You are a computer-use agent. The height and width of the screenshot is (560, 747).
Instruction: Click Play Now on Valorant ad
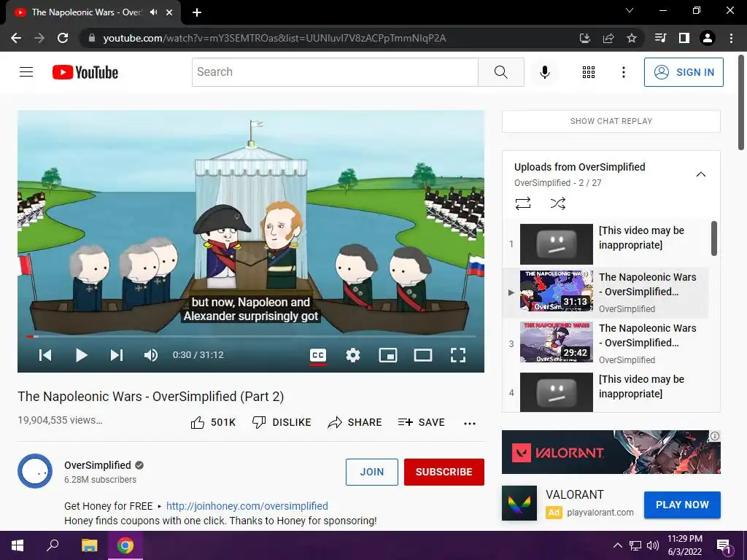coord(682,505)
